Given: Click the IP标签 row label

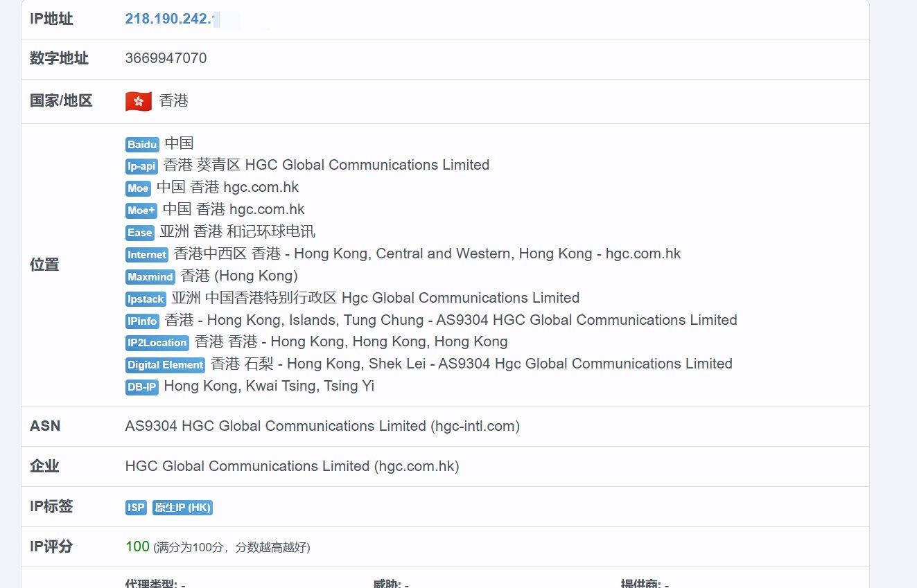Looking at the screenshot, I should point(51,506).
